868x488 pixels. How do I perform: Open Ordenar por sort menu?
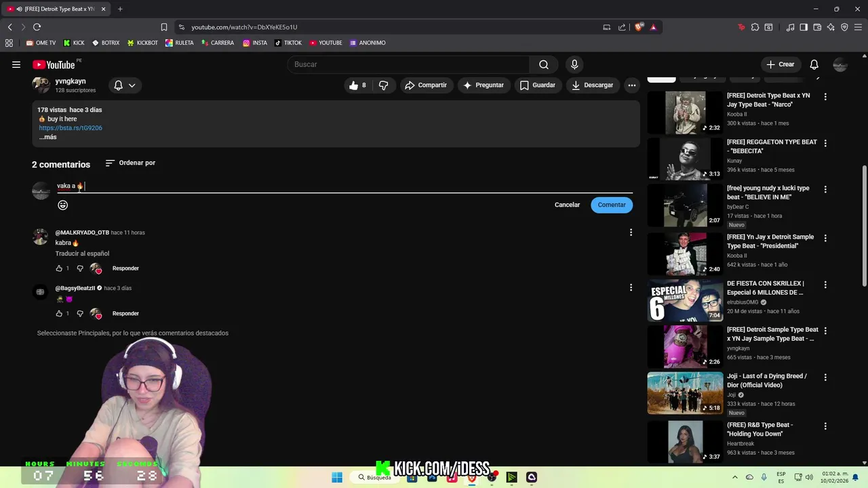click(x=130, y=163)
